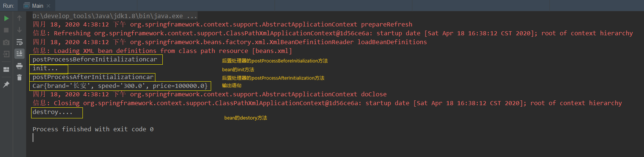This screenshot has width=644, height=157.
Task: Close the Main run tab
Action: tap(48, 6)
